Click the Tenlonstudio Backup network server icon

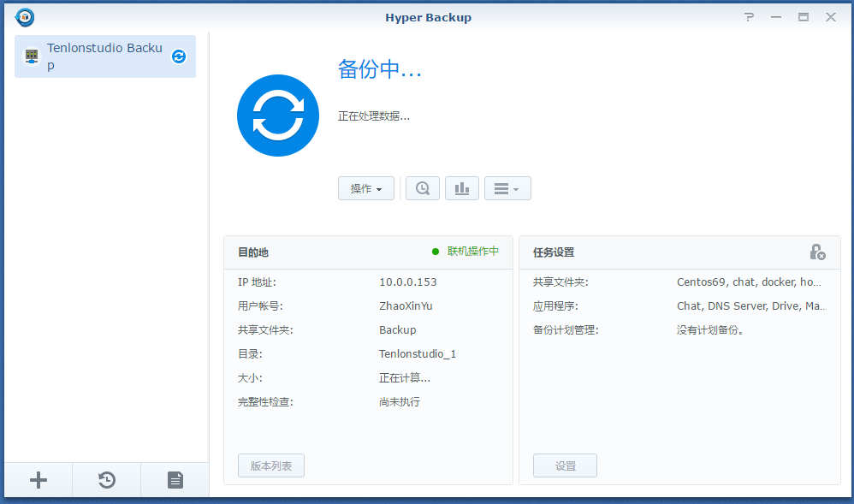tap(32, 56)
